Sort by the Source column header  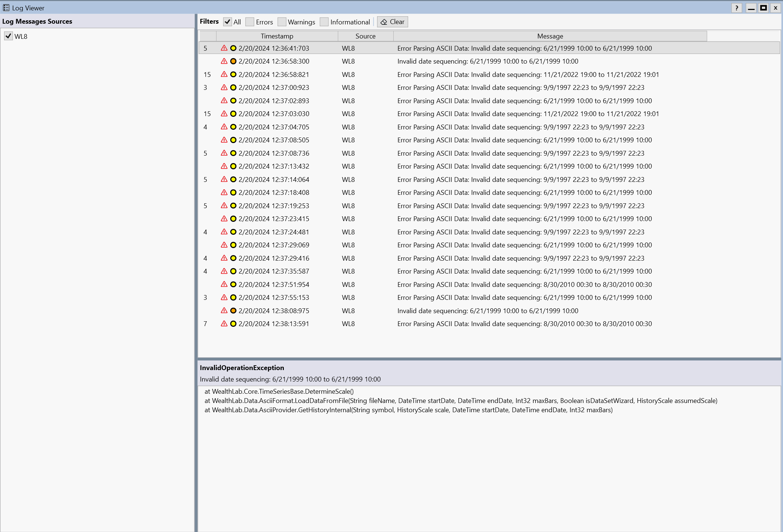[365, 36]
